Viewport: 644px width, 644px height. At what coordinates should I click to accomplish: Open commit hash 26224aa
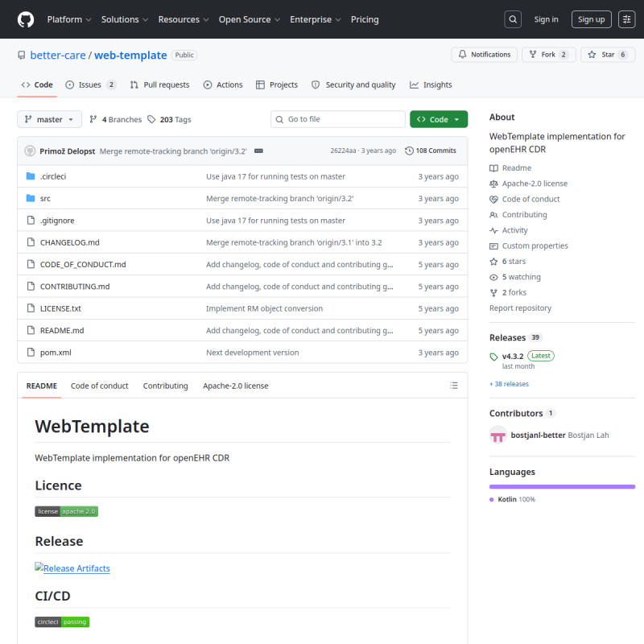(x=343, y=151)
